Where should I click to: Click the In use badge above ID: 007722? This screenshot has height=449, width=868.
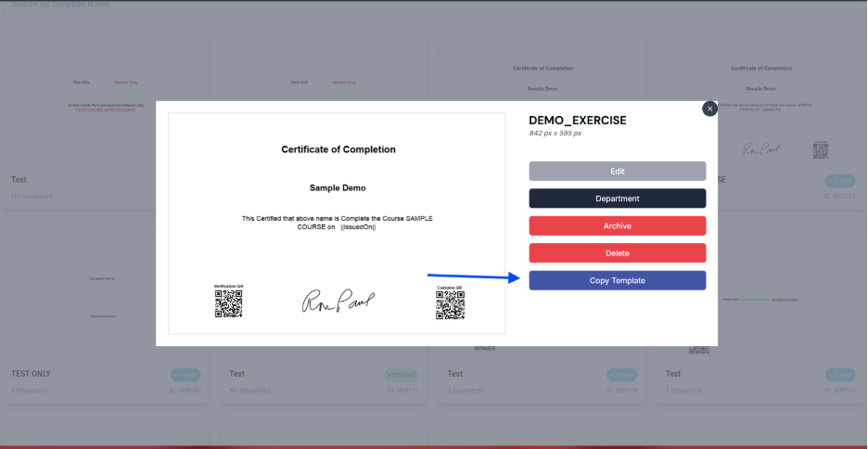[x=840, y=181]
